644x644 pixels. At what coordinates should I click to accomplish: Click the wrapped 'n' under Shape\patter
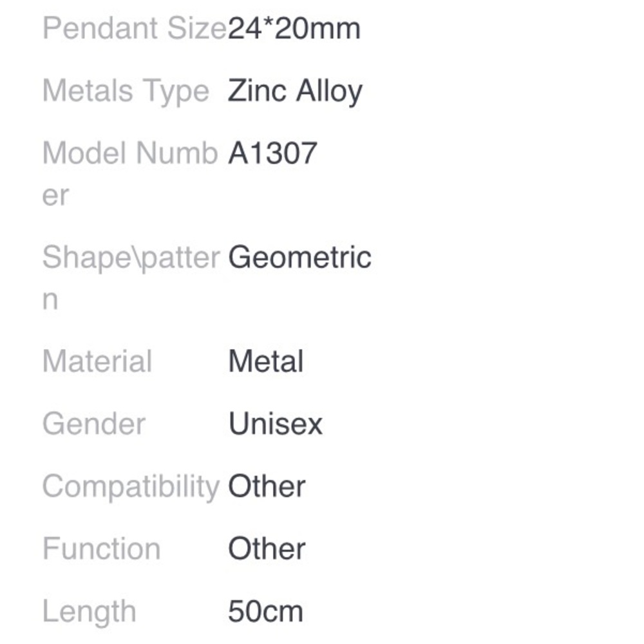(x=50, y=300)
